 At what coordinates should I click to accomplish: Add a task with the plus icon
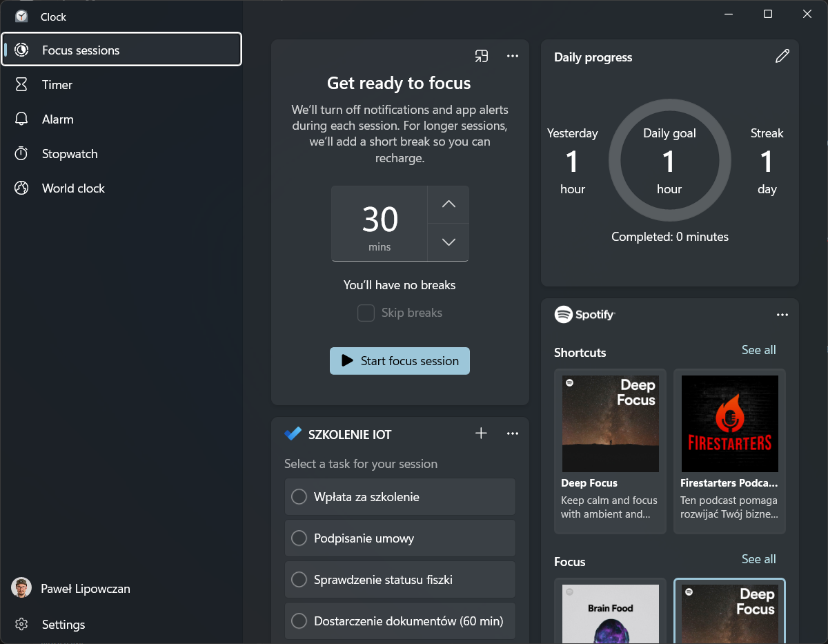(482, 433)
